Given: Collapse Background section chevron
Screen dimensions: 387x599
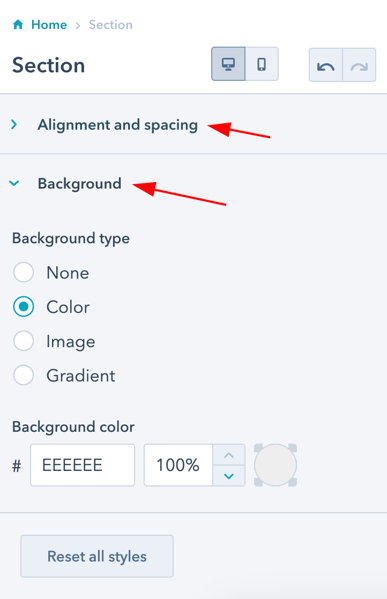Looking at the screenshot, I should click(14, 183).
